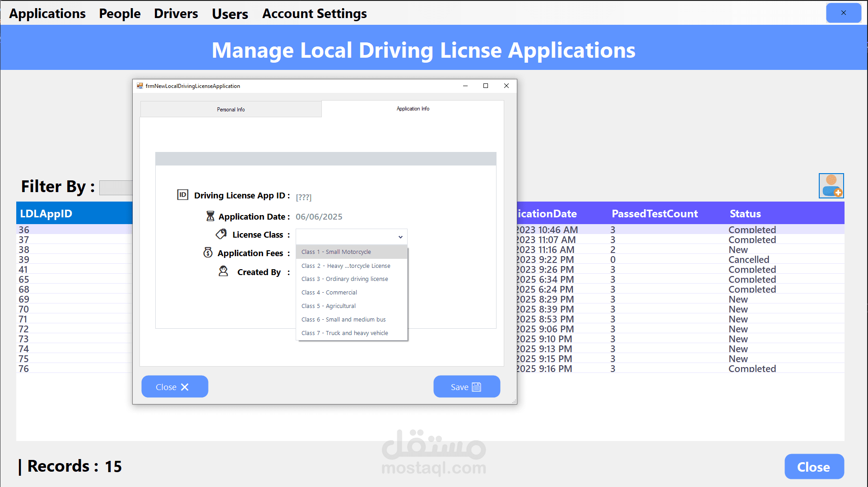Click the form icon in dialog title bar
This screenshot has width=868, height=487.
point(140,86)
